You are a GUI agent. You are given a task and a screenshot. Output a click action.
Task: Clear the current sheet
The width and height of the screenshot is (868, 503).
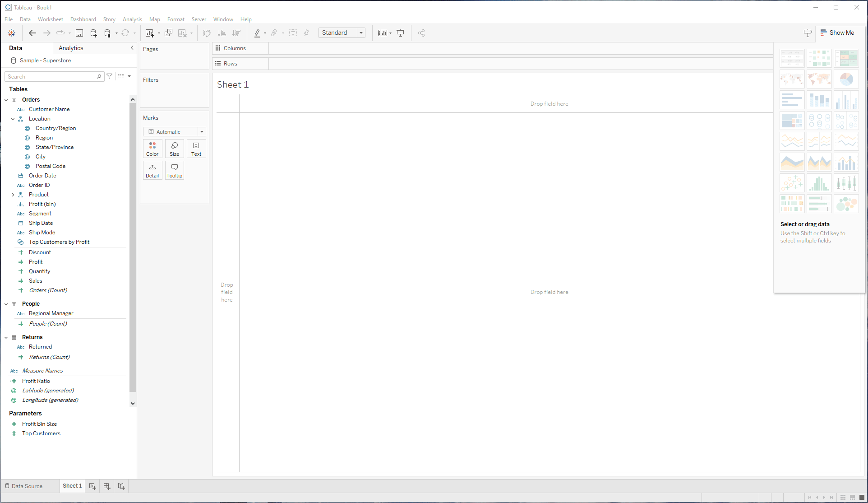(x=182, y=33)
